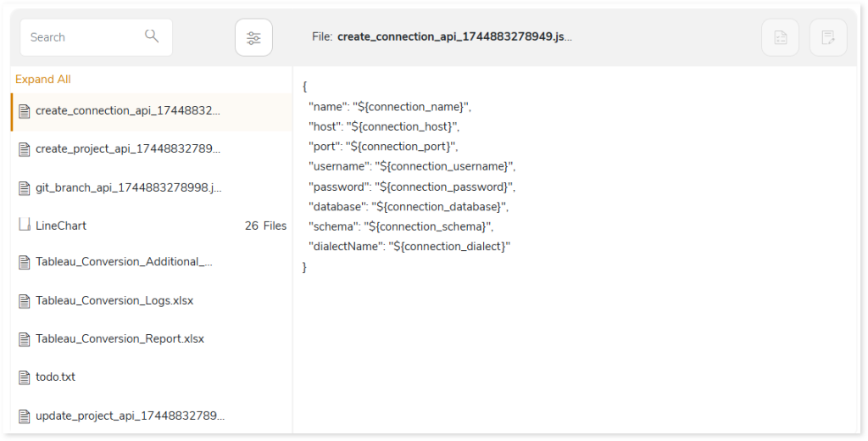Click the todo.txt file icon

[x=25, y=377]
